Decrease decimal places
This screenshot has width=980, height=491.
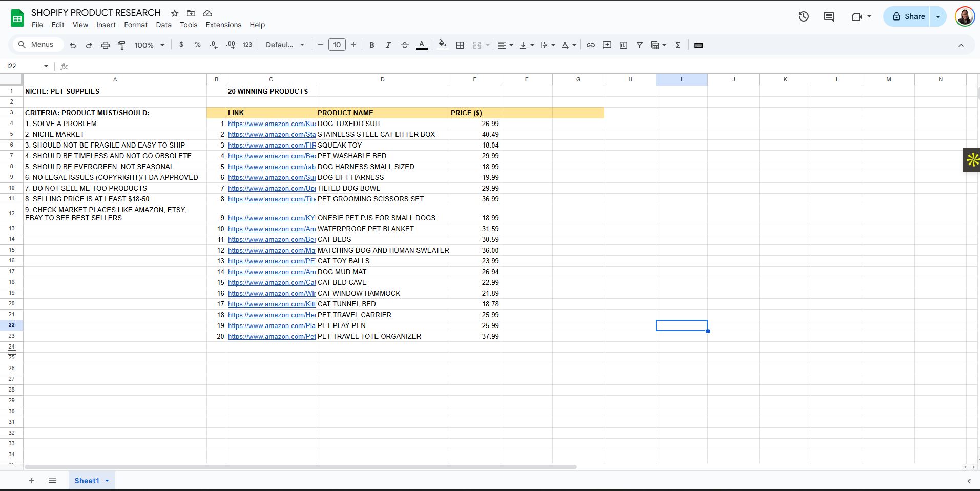214,45
